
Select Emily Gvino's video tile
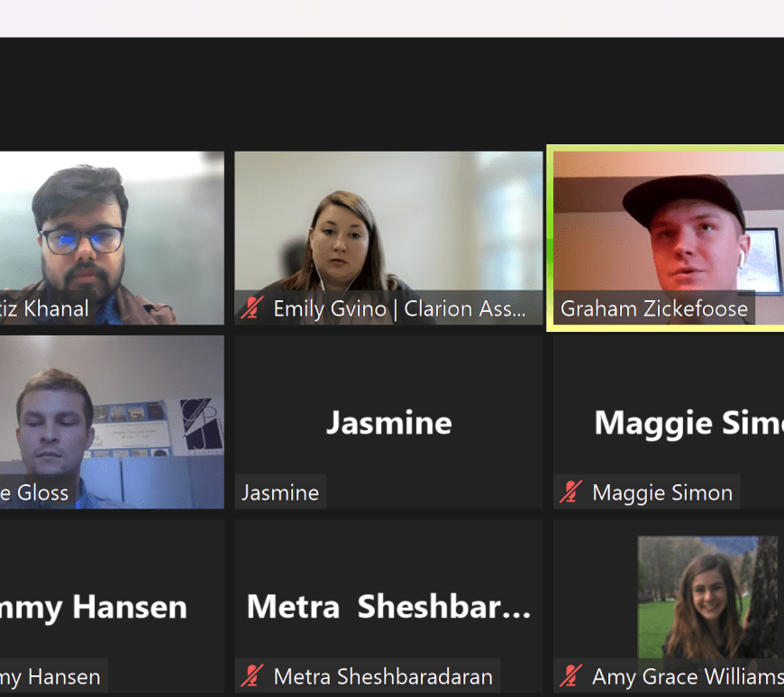coord(388,238)
